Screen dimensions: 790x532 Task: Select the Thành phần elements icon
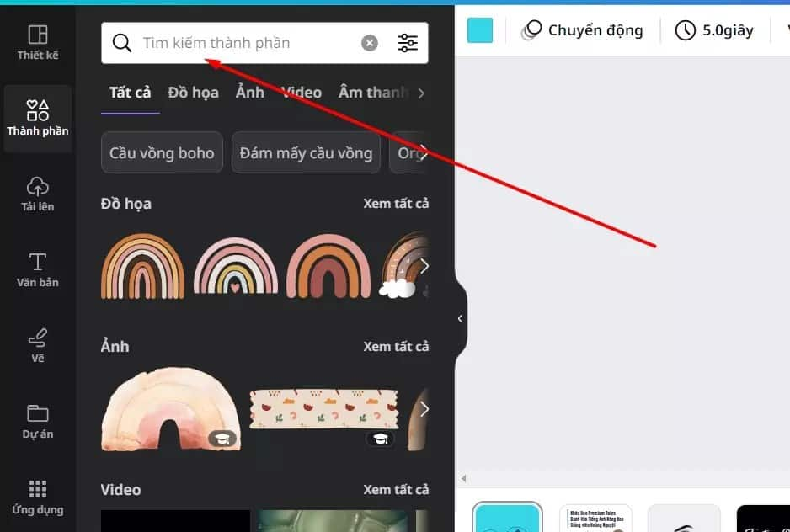37,118
